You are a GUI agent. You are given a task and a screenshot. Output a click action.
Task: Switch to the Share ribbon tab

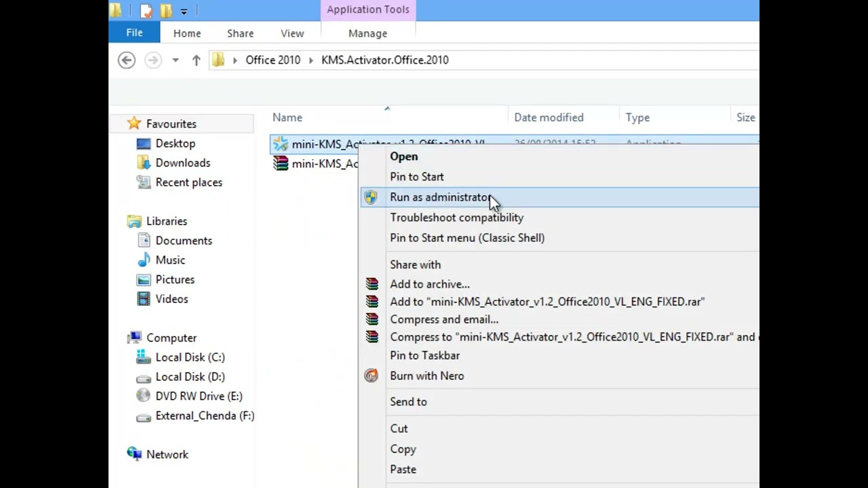coord(241,33)
